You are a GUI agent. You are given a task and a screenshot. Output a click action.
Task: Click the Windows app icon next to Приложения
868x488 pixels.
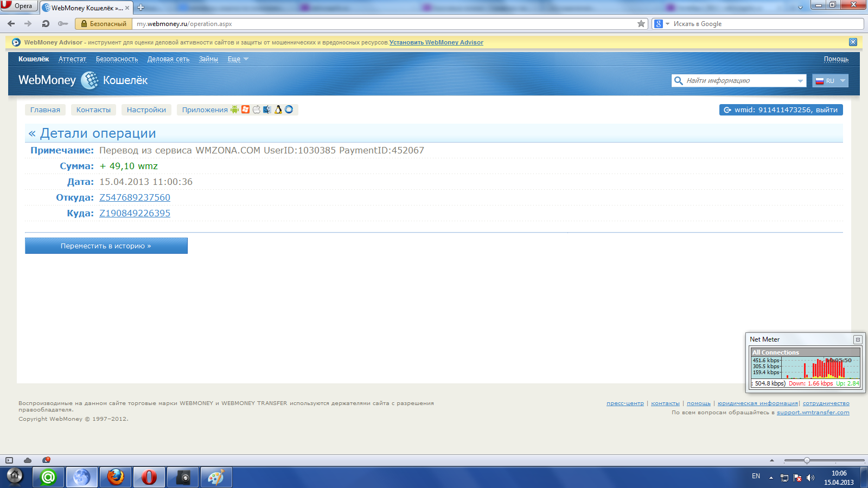[x=246, y=110]
